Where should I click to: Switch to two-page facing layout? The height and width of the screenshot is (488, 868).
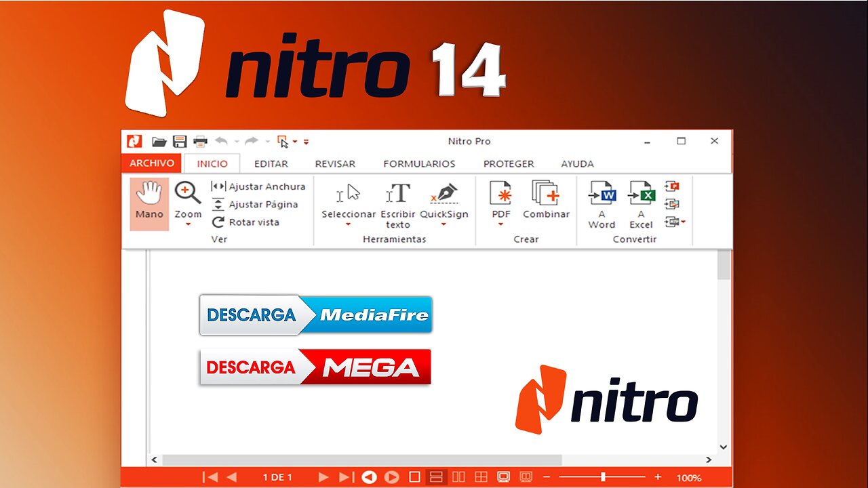point(459,477)
